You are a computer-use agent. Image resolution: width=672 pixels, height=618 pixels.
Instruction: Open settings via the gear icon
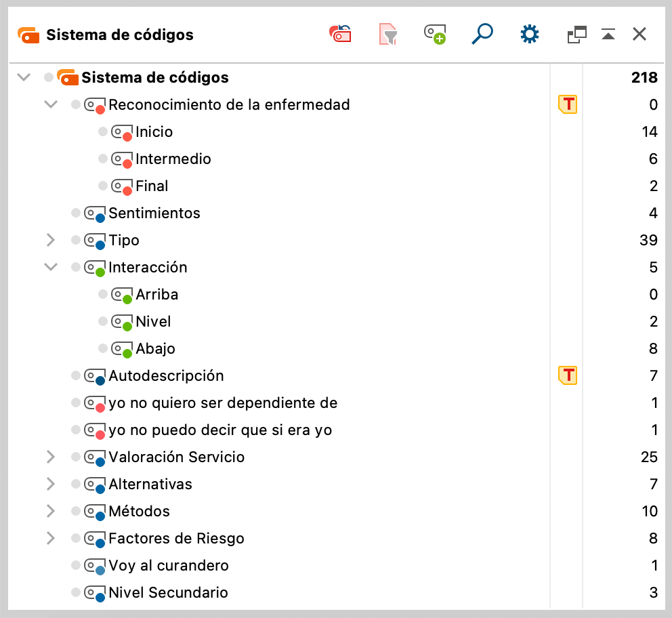[x=529, y=34]
